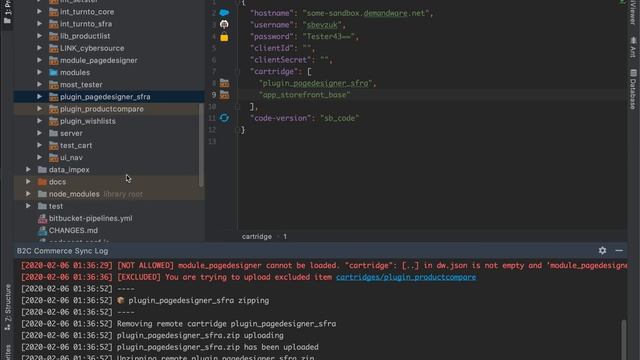640x360 pixels.
Task: Click the int_turnto_core cartridge folder icon
Action: tap(53, 12)
